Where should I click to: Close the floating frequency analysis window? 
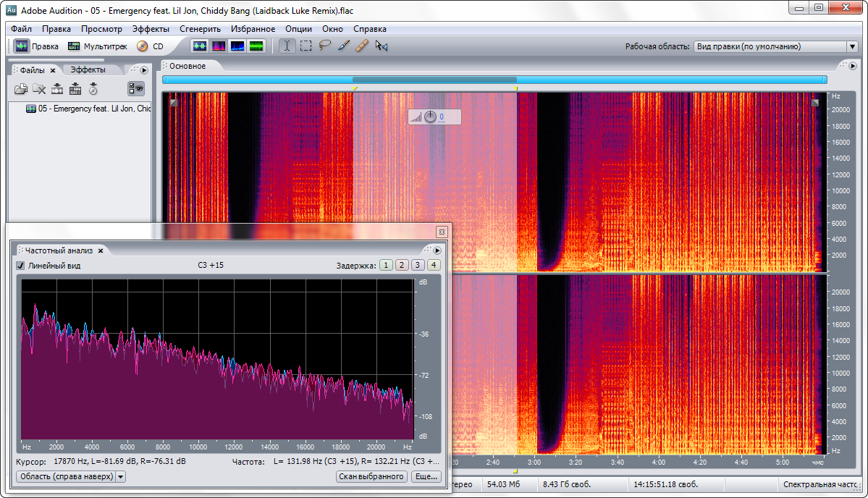[441, 232]
